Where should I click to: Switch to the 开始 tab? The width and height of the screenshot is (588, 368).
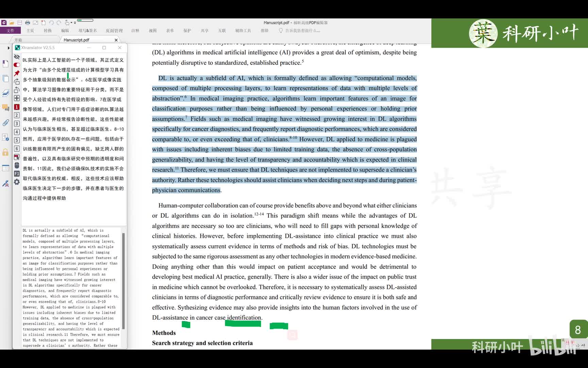(18, 40)
